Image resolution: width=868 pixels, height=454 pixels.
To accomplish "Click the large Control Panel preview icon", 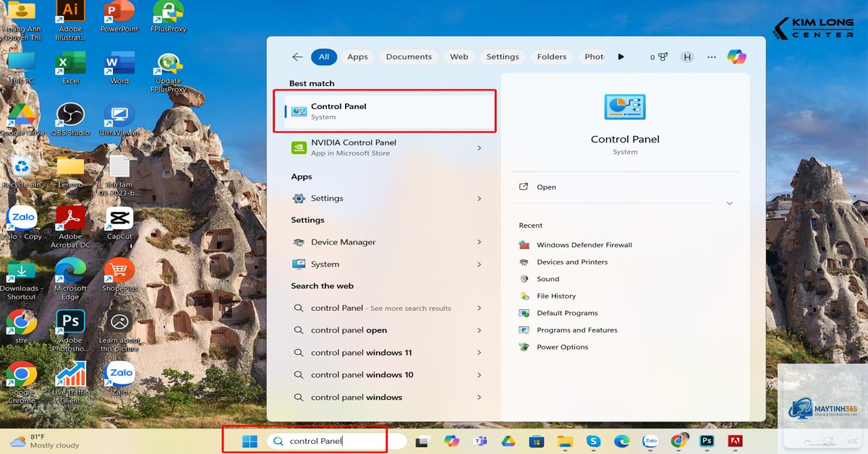I will (625, 107).
